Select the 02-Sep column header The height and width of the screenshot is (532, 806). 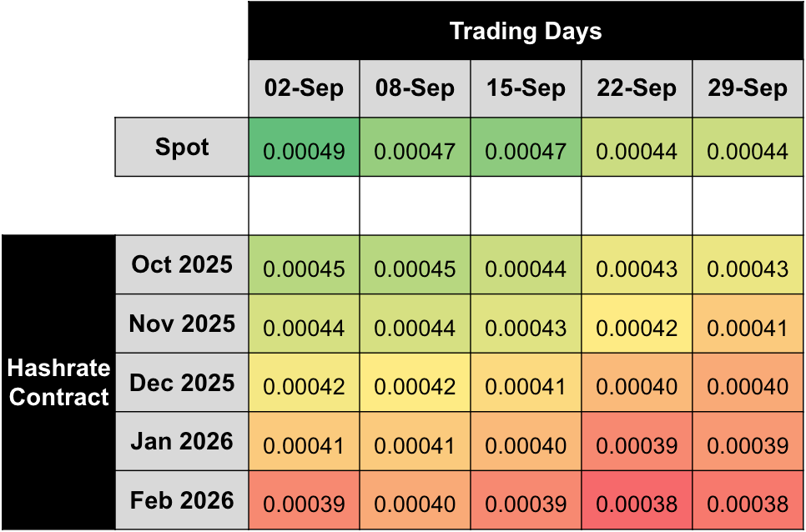(x=304, y=88)
